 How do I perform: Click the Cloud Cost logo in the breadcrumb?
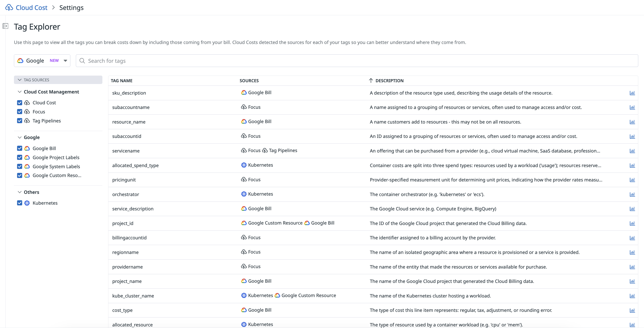(9, 7)
